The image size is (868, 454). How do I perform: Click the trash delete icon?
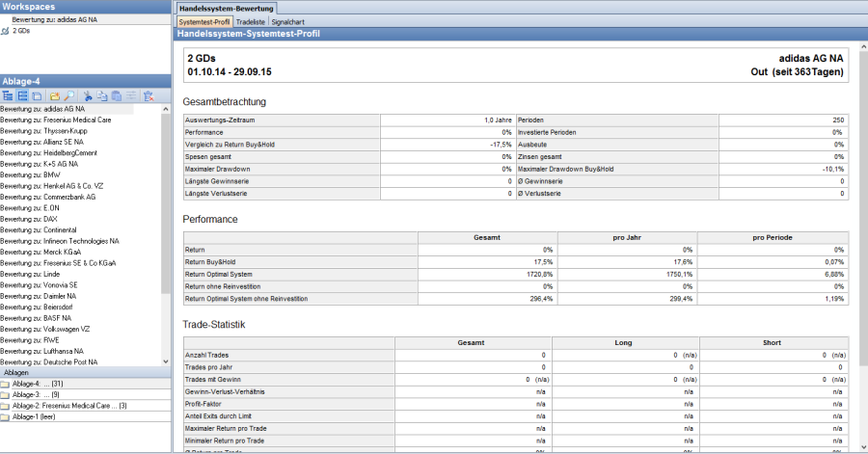(149, 96)
